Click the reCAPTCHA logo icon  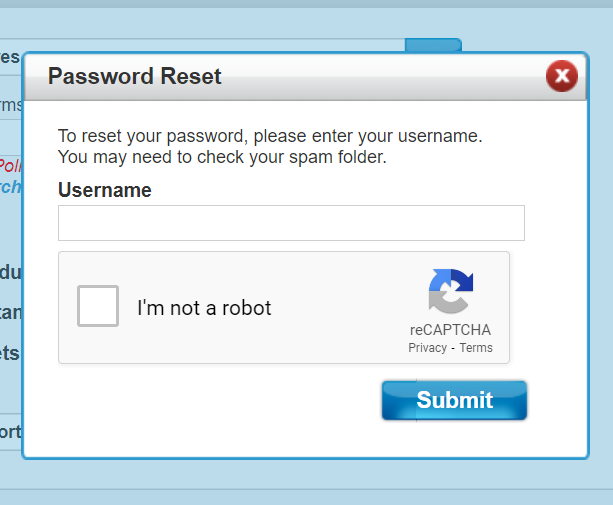(x=450, y=292)
